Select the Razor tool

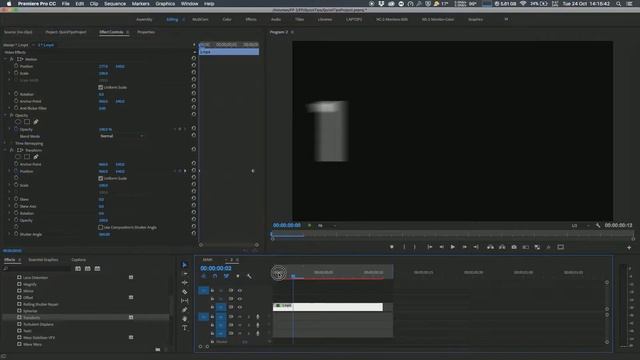pos(185,292)
